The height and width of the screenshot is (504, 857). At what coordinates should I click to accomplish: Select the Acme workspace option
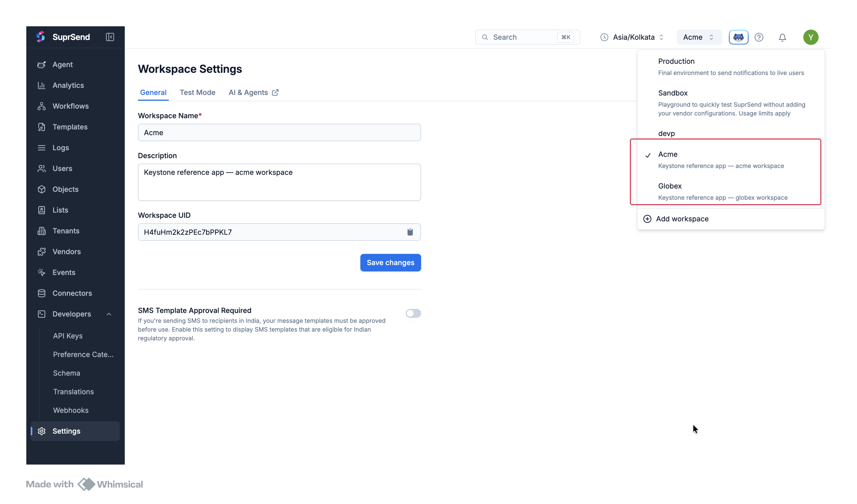point(731,160)
